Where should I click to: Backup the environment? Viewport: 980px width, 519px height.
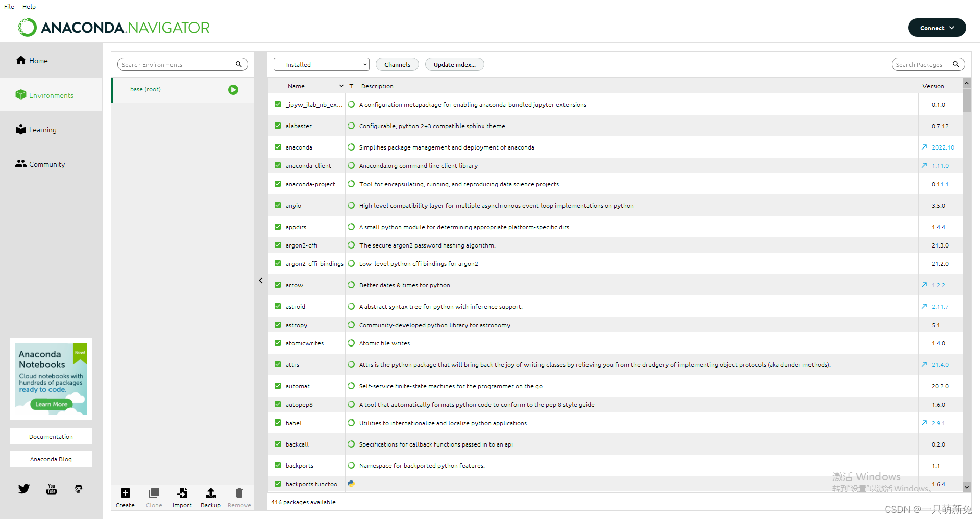click(x=210, y=498)
